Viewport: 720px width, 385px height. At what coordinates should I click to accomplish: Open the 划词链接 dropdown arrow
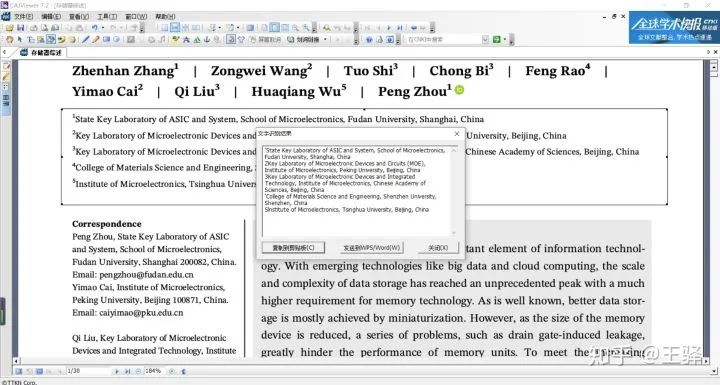click(x=325, y=40)
